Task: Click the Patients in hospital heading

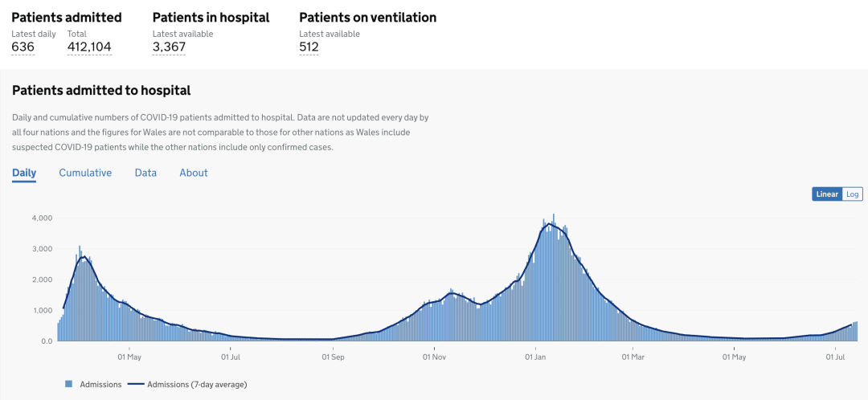Action: [x=211, y=18]
